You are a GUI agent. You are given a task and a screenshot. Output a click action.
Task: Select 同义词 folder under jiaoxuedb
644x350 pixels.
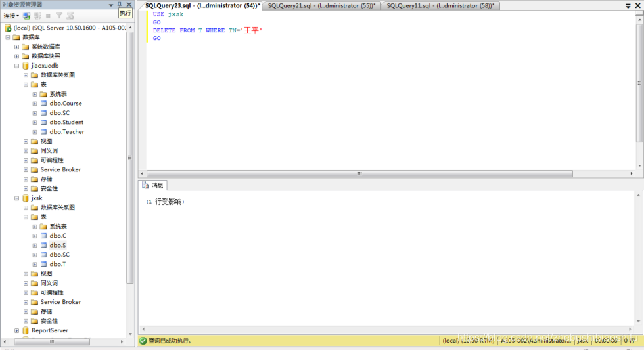(49, 150)
